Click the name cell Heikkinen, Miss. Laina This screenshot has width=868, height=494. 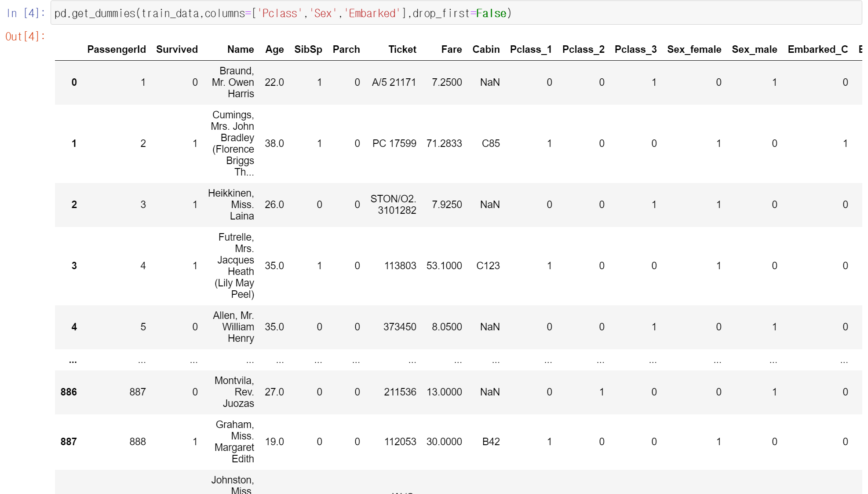pyautogui.click(x=231, y=205)
